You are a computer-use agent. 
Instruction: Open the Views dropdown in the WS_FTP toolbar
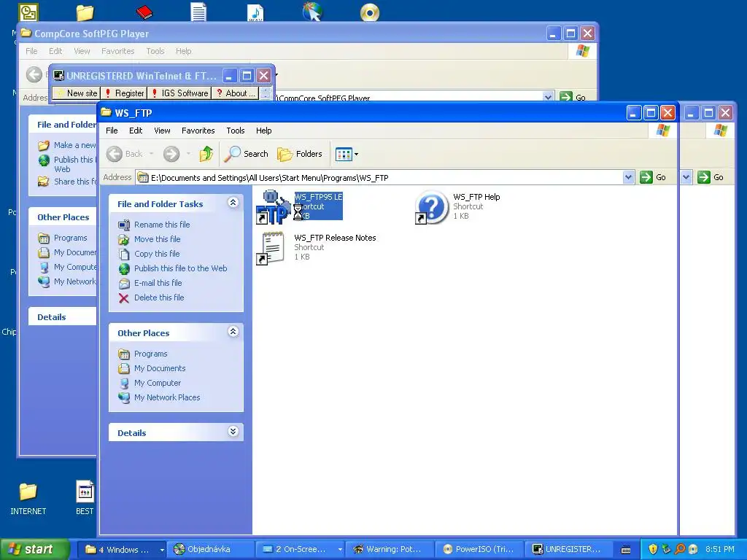(347, 154)
